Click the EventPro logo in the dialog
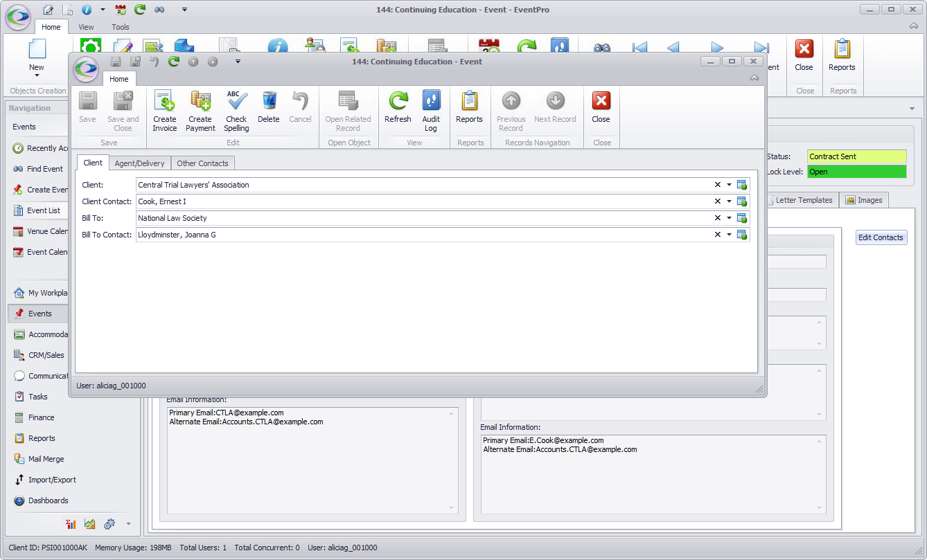 87,68
